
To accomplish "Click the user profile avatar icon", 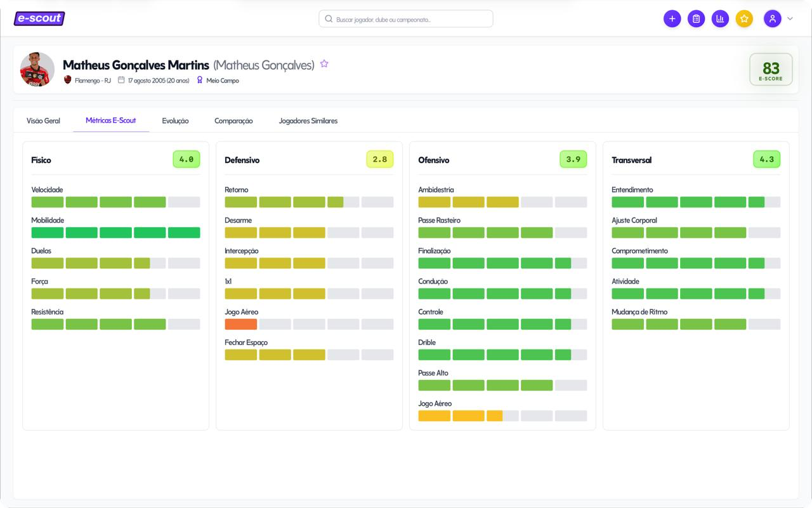I will pos(772,19).
